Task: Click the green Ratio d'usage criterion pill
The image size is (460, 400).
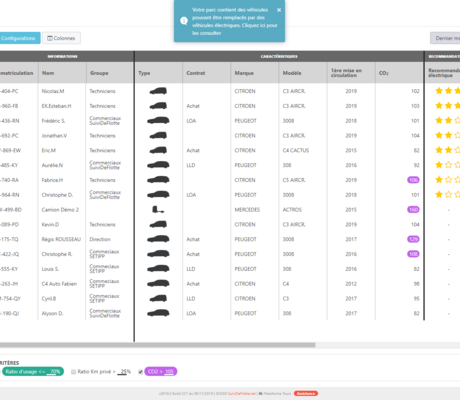Action: [33, 371]
